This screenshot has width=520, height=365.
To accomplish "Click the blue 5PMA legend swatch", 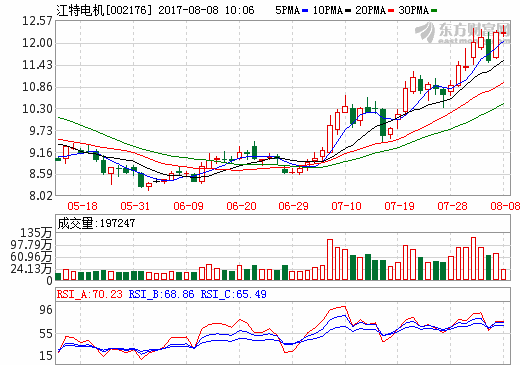I will 305,11.
